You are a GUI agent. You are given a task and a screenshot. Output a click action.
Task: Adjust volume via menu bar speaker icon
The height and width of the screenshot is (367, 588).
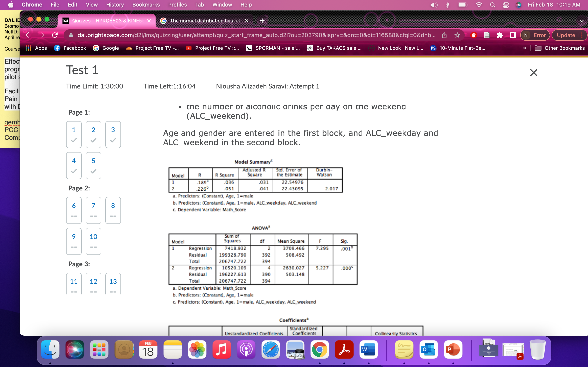[434, 5]
